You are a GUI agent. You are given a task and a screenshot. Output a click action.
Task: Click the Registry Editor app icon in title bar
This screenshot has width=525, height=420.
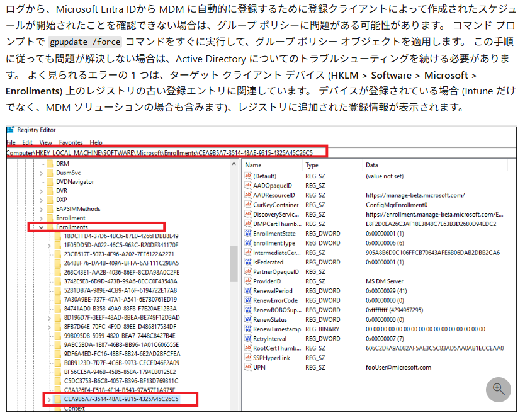(x=10, y=130)
